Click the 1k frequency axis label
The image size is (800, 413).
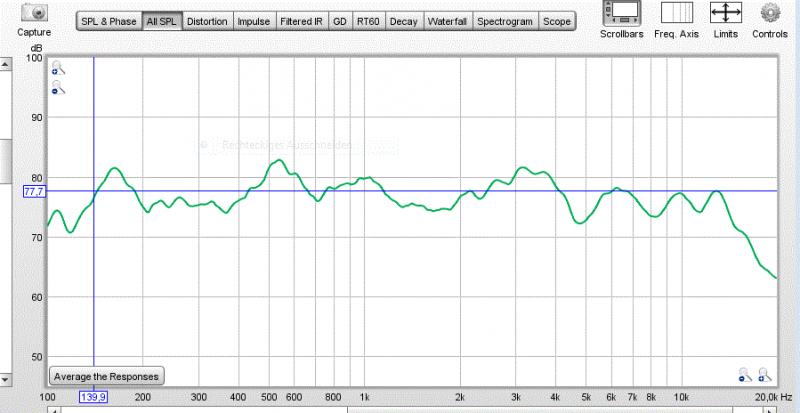(x=364, y=397)
